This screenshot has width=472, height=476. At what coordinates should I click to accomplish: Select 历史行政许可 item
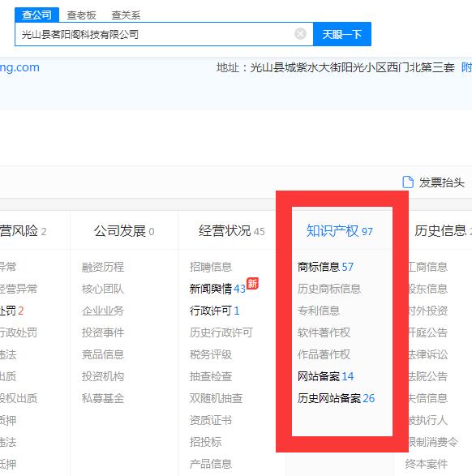click(x=221, y=332)
